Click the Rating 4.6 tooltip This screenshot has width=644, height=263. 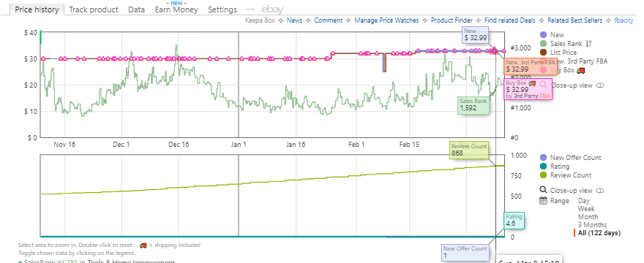514,221
